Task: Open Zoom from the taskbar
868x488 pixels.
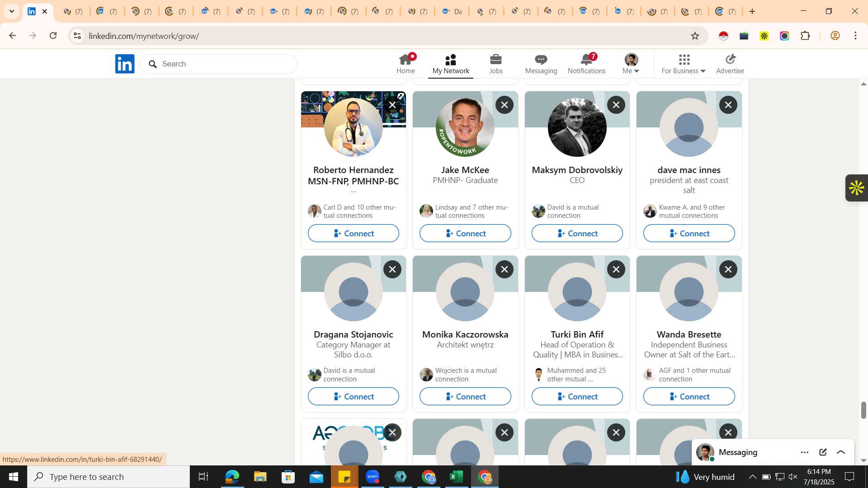Action: tap(373, 477)
